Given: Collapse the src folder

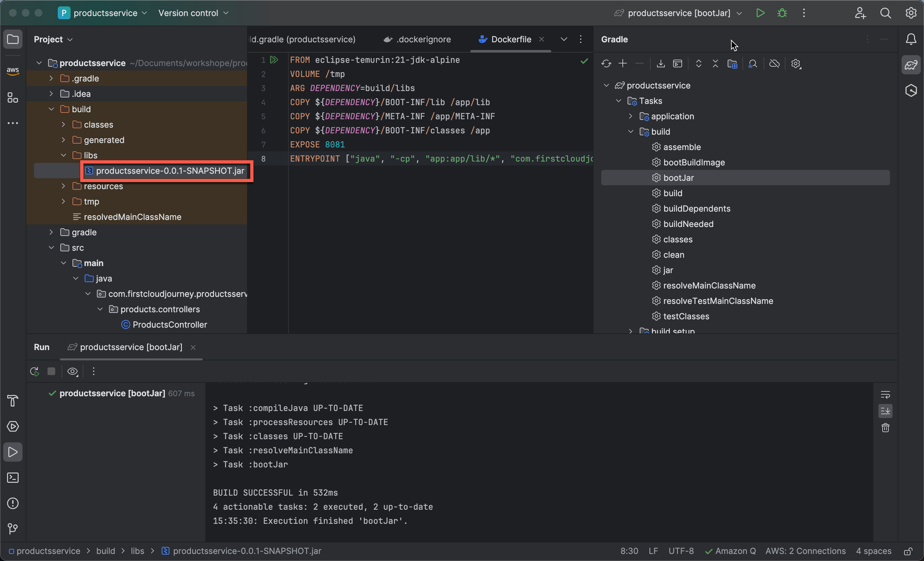Looking at the screenshot, I should [51, 247].
